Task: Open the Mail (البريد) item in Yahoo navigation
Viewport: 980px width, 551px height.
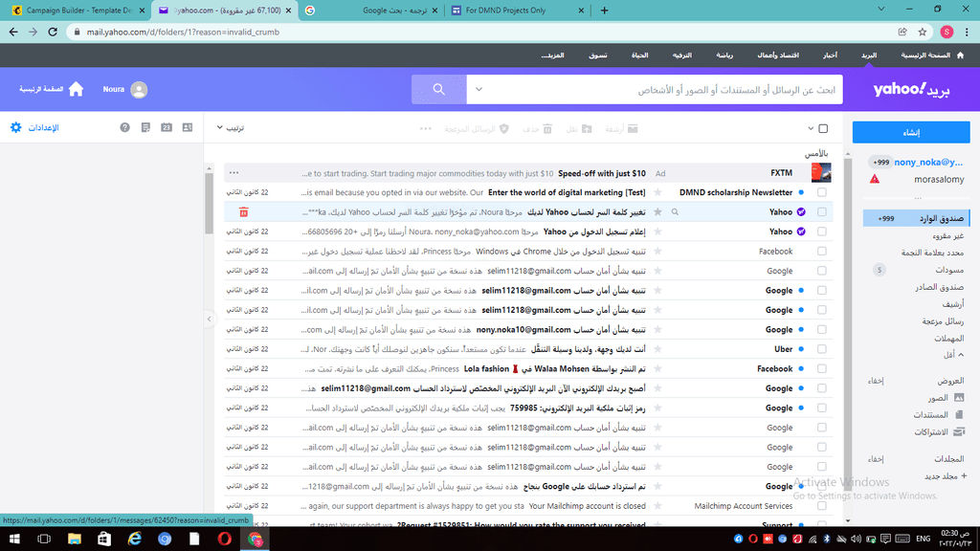Action: (869, 55)
